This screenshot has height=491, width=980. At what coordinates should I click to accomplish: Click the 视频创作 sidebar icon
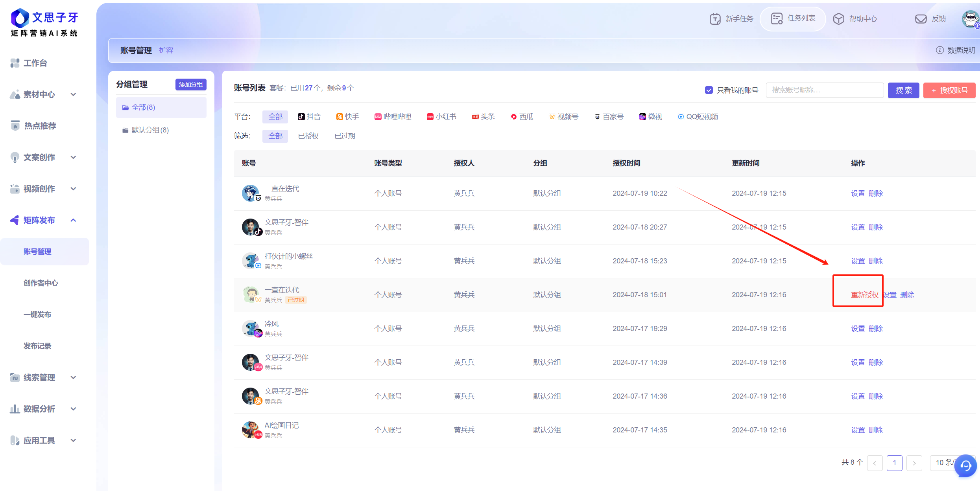[x=15, y=189]
